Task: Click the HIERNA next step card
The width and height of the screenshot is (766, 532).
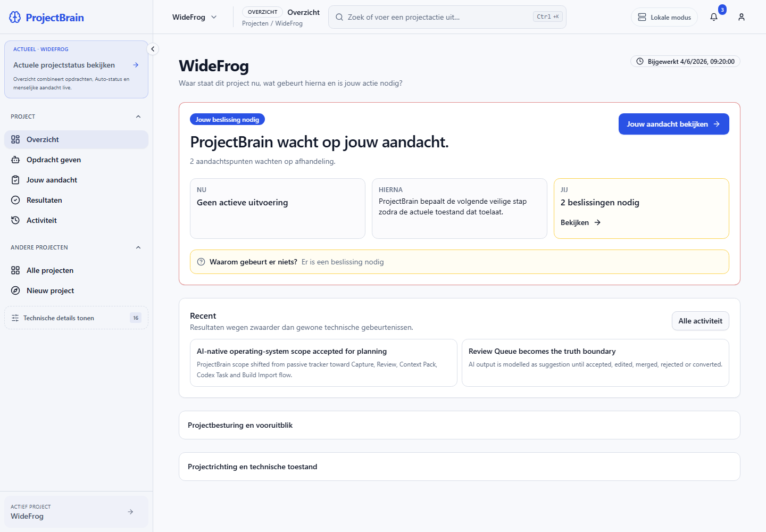Action: pyautogui.click(x=460, y=209)
